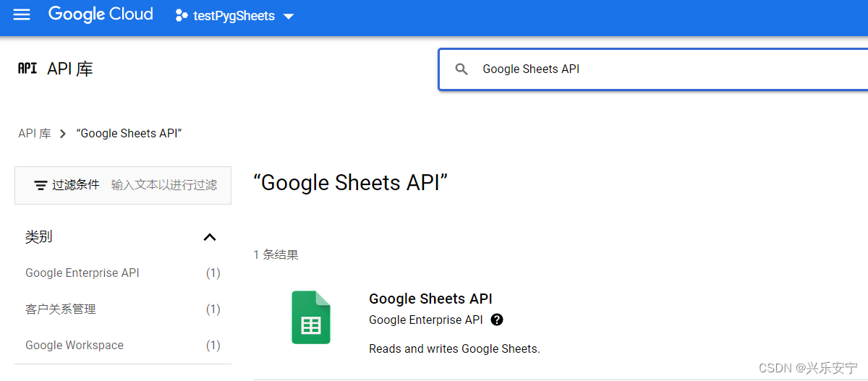Click the Reads and writes Google Sheets description

[454, 348]
